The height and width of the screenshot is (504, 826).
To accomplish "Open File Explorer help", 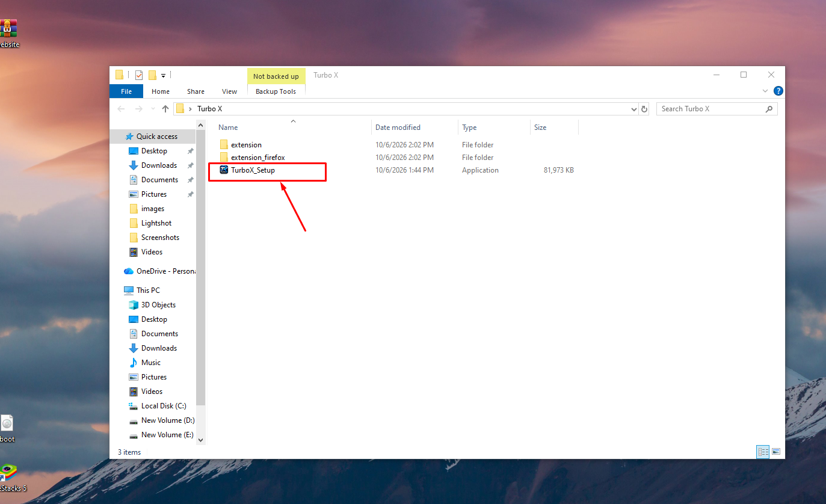I will 778,91.
